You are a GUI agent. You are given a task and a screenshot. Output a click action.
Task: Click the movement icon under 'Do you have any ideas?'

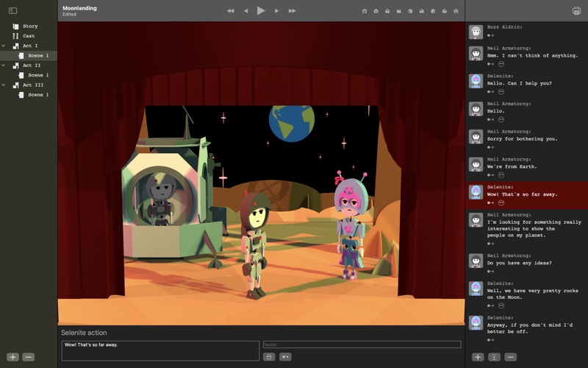click(x=490, y=272)
